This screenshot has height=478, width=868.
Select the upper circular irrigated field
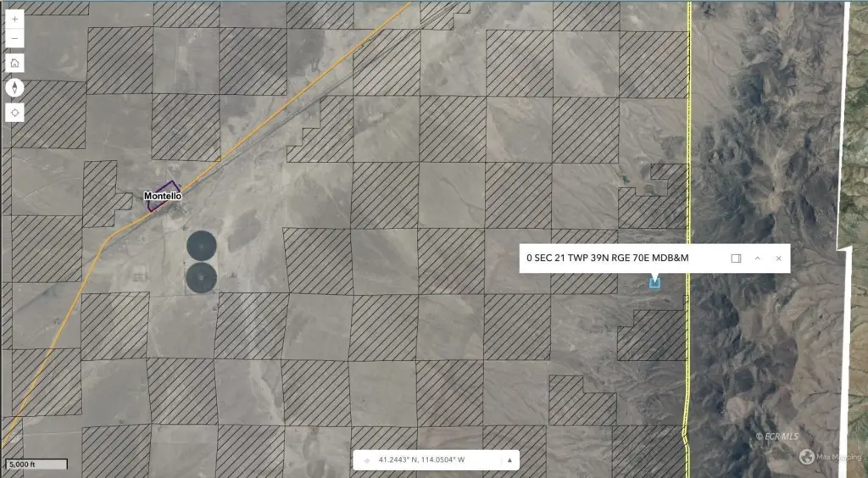(x=201, y=246)
